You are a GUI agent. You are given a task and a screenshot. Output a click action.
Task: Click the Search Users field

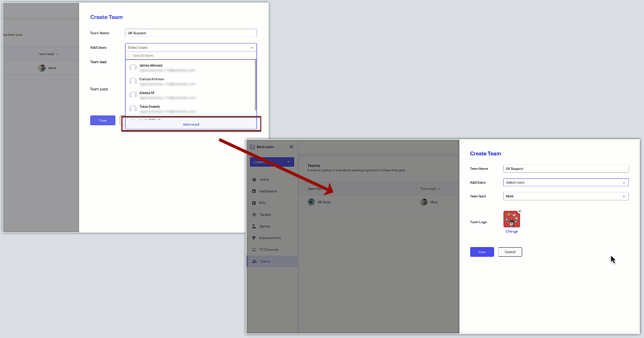pos(191,56)
